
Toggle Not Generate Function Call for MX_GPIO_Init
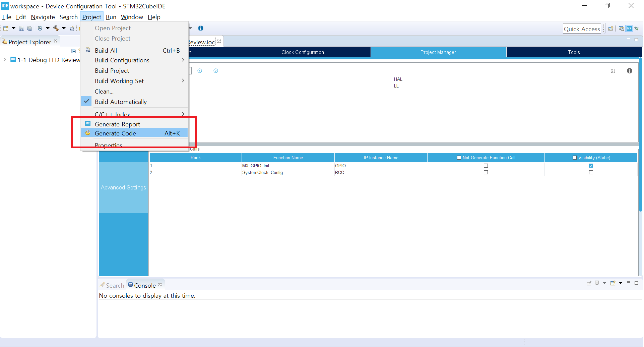[486, 166]
